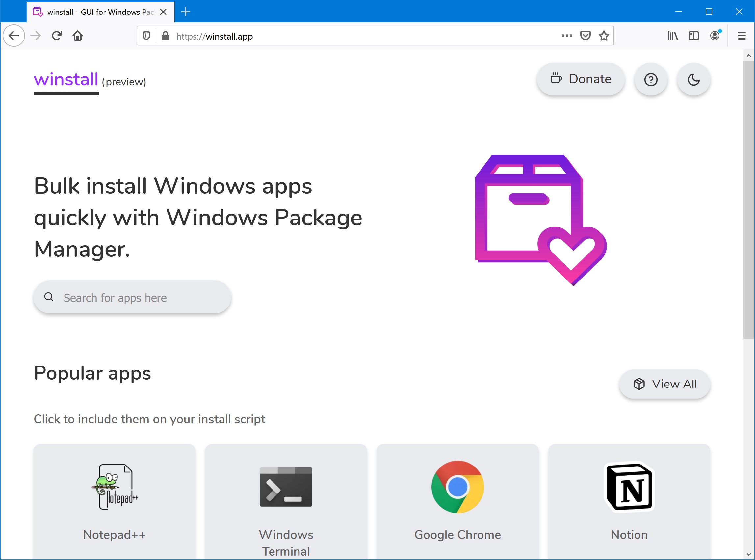Viewport: 755px width, 560px height.
Task: Select the winstall browser tab
Action: pos(101,12)
